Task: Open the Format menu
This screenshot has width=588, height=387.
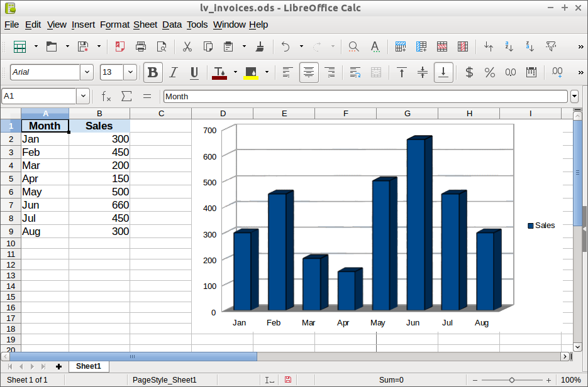Action: pyautogui.click(x=114, y=25)
